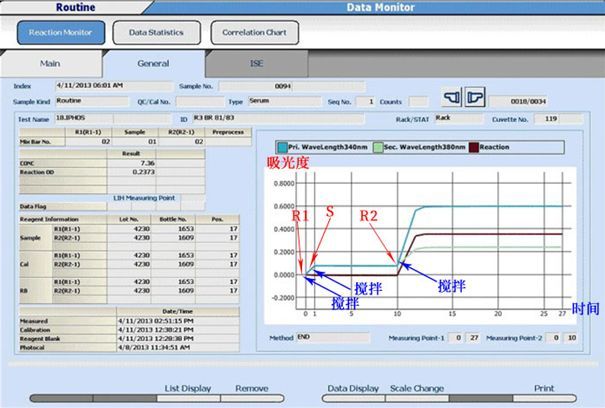Open the Reaction Monitor view
605x408 pixels.
pyautogui.click(x=60, y=33)
